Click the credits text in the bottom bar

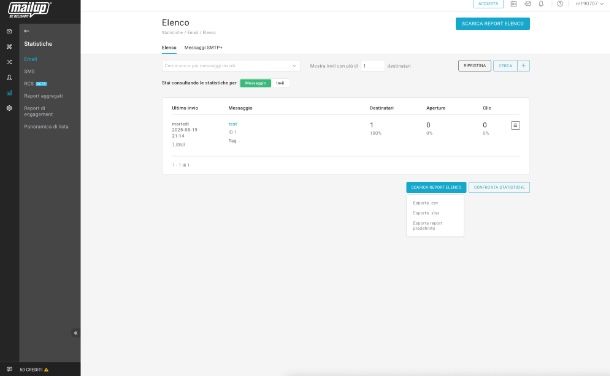coord(31,370)
